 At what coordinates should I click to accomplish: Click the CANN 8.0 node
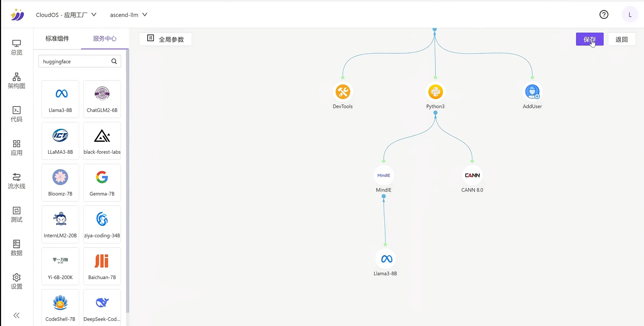coord(472,175)
